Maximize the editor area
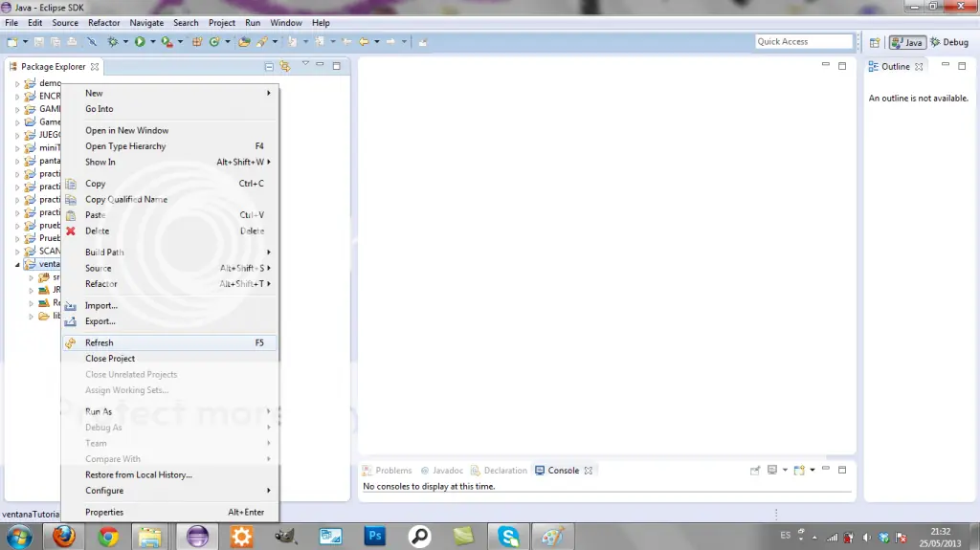The width and height of the screenshot is (980, 550). coord(842,66)
